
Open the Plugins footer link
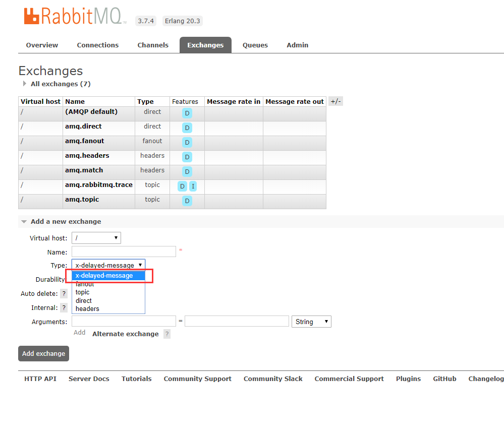click(408, 379)
